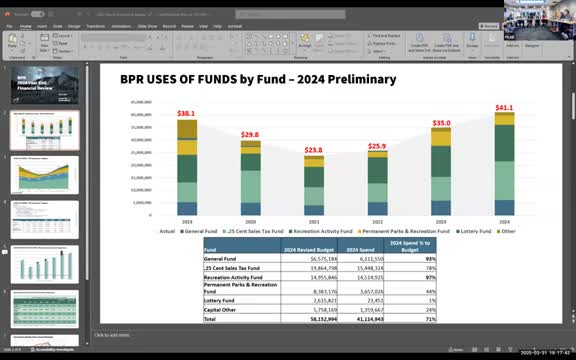Viewport: 576px width, 360px height.
Task: Open the Select dropdown in Editing
Action: pyautogui.click(x=377, y=51)
